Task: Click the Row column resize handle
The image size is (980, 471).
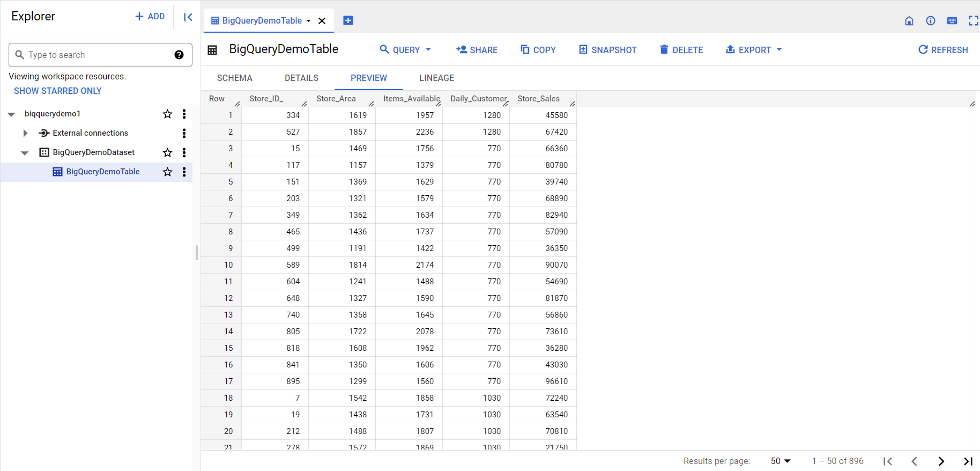Action: [237, 104]
